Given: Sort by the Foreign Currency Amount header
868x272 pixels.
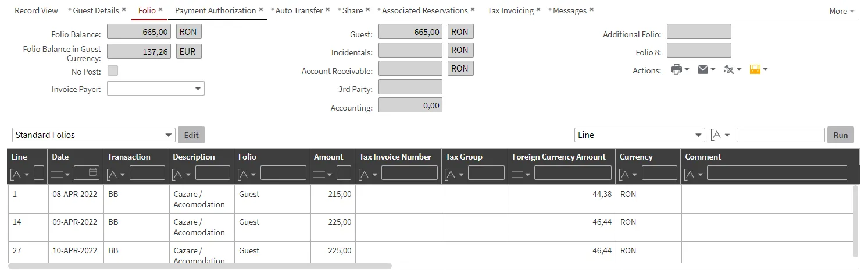Looking at the screenshot, I should click(559, 157).
